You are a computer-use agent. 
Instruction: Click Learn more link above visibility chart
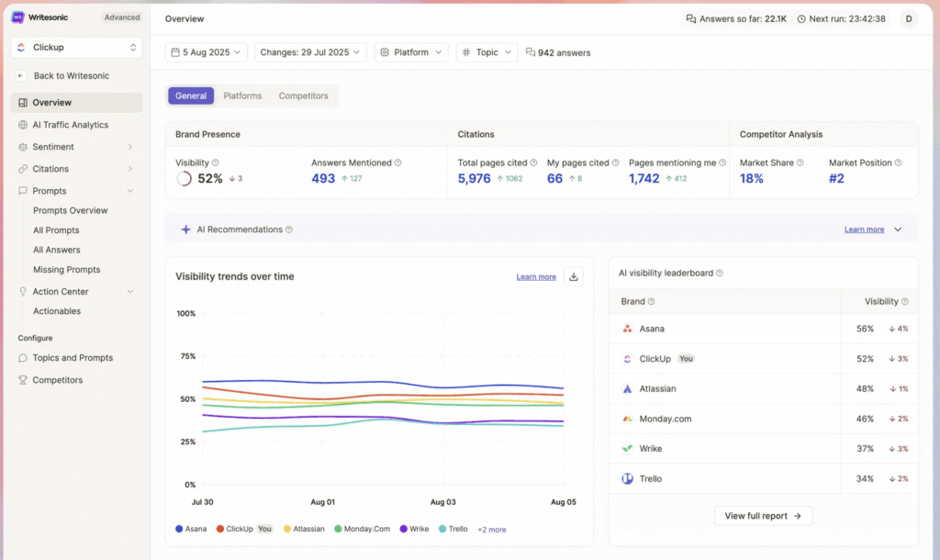point(536,277)
